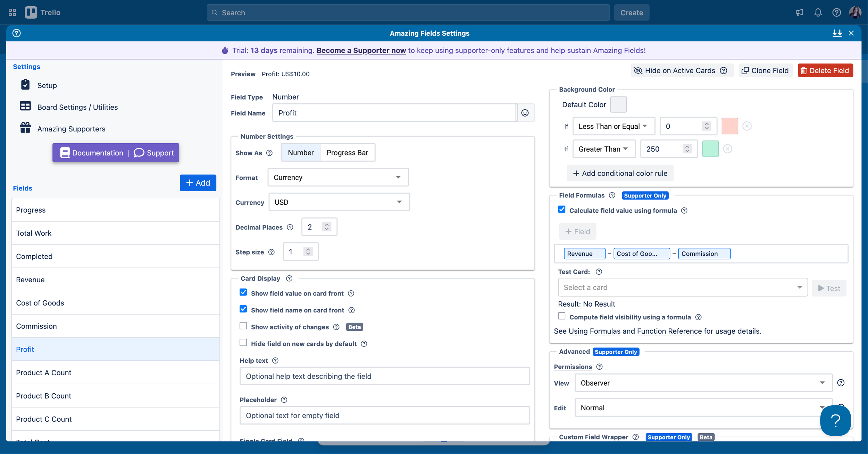868x454 pixels.
Task: Open Board Settings / Utilities section
Action: tap(77, 107)
